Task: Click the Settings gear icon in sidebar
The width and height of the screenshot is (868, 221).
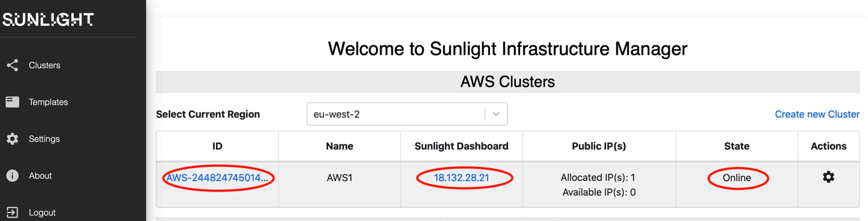Action: [x=12, y=139]
